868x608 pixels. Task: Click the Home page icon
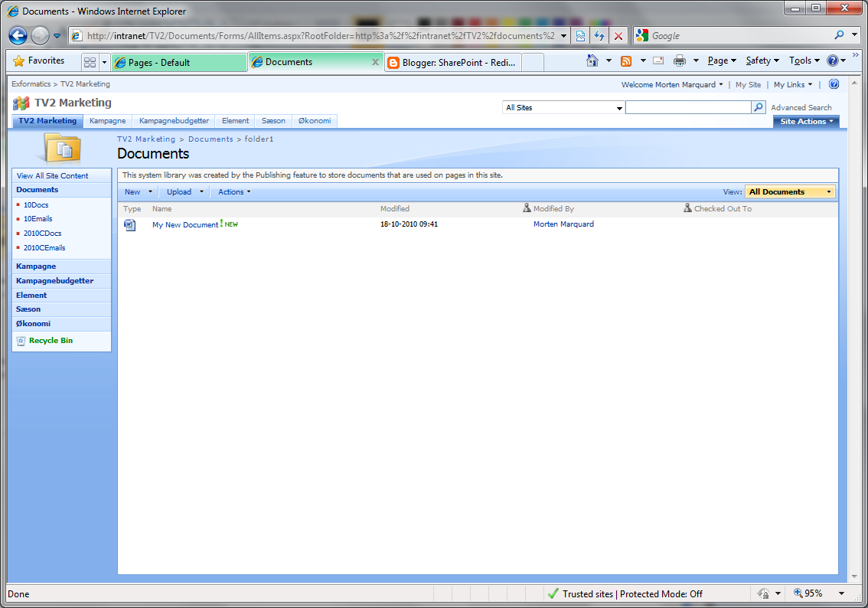592,61
